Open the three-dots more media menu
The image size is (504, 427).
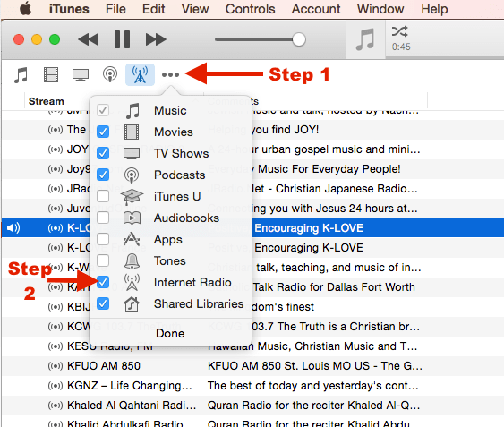[170, 75]
